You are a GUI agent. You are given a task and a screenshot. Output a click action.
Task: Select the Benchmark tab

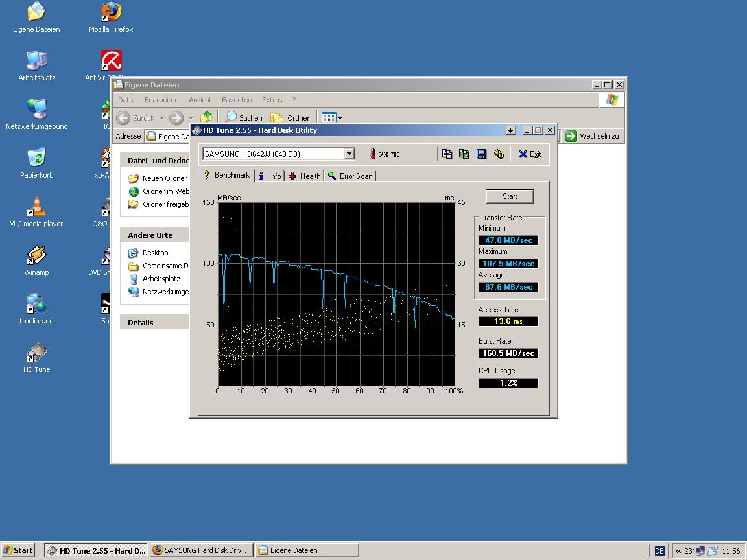pos(227,175)
